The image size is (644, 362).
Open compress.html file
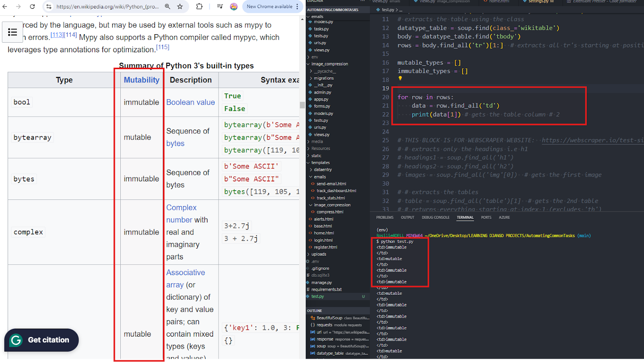pos(330,212)
